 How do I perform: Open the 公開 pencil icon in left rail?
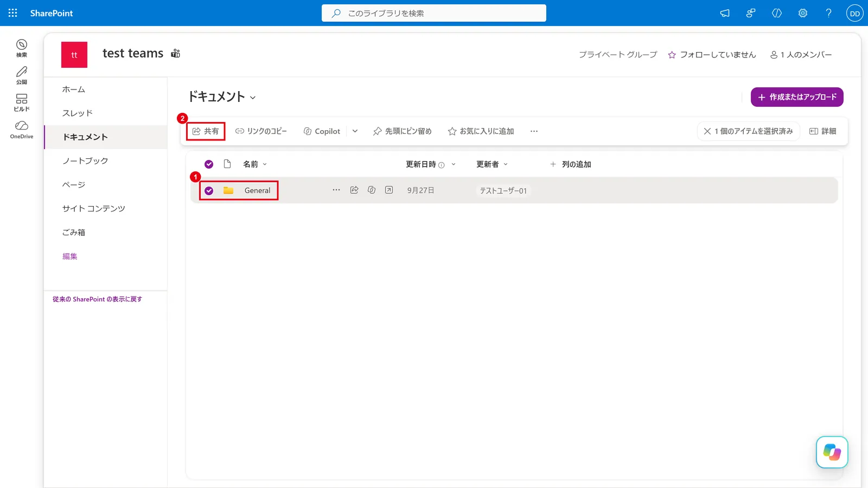tap(22, 75)
